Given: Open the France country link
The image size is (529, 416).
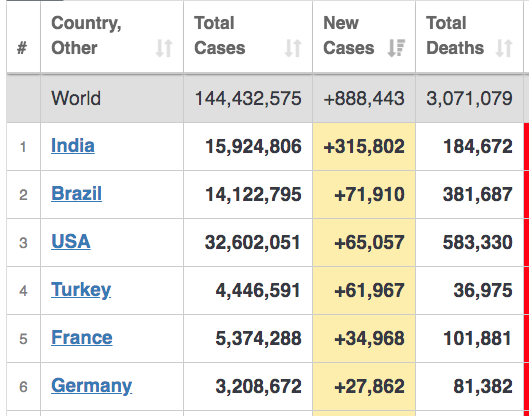Looking at the screenshot, I should tap(82, 338).
